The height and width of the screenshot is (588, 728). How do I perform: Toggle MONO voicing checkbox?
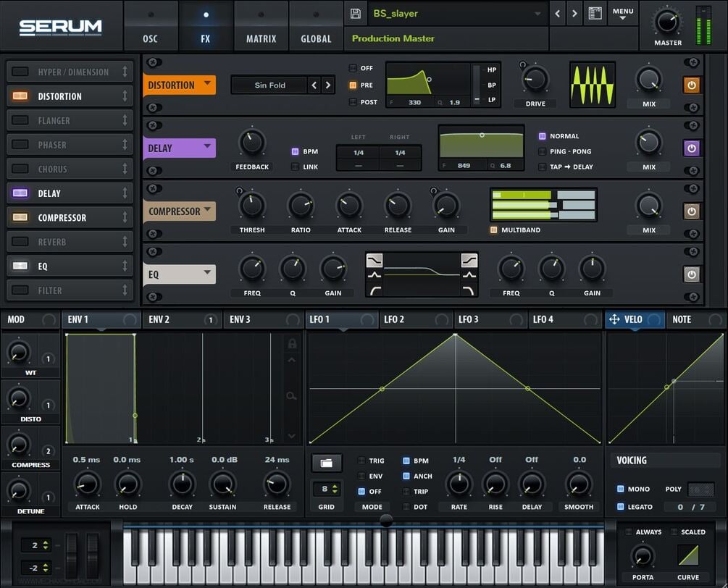[x=620, y=489]
